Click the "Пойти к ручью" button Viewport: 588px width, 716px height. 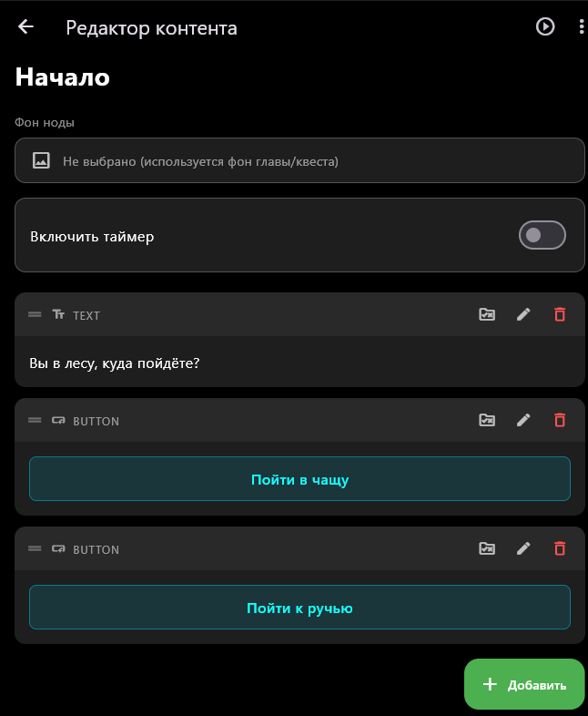(299, 608)
